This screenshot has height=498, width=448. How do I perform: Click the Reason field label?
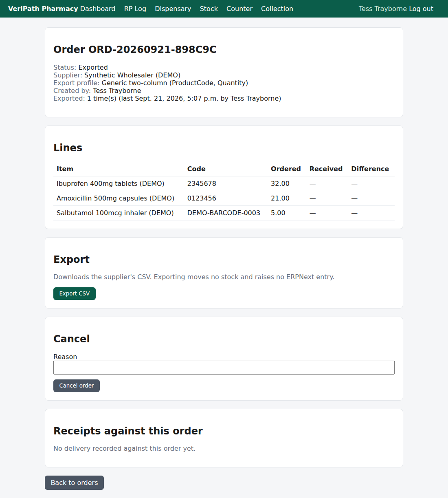(65, 357)
